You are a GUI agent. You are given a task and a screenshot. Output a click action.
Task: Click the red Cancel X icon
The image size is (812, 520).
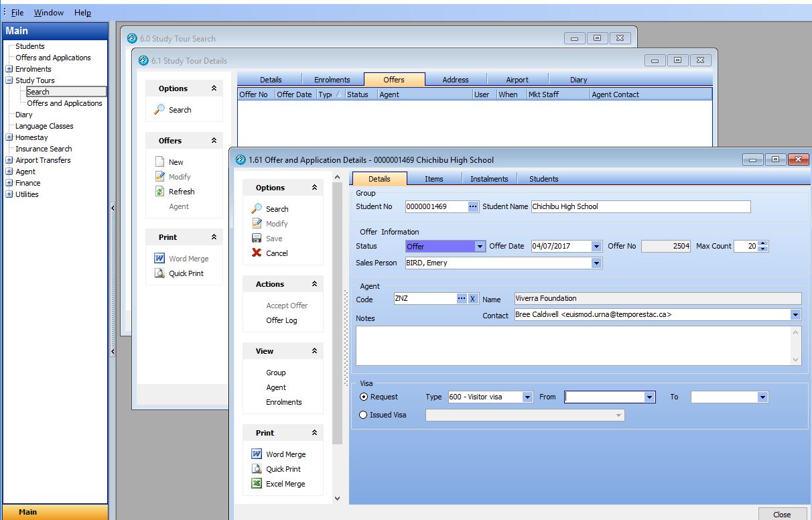[x=257, y=253]
